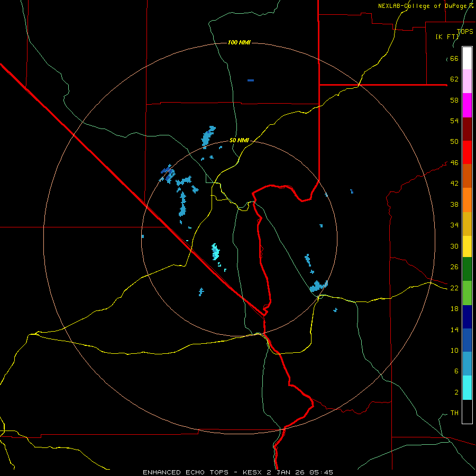Click the TOPS legend title

point(465,31)
